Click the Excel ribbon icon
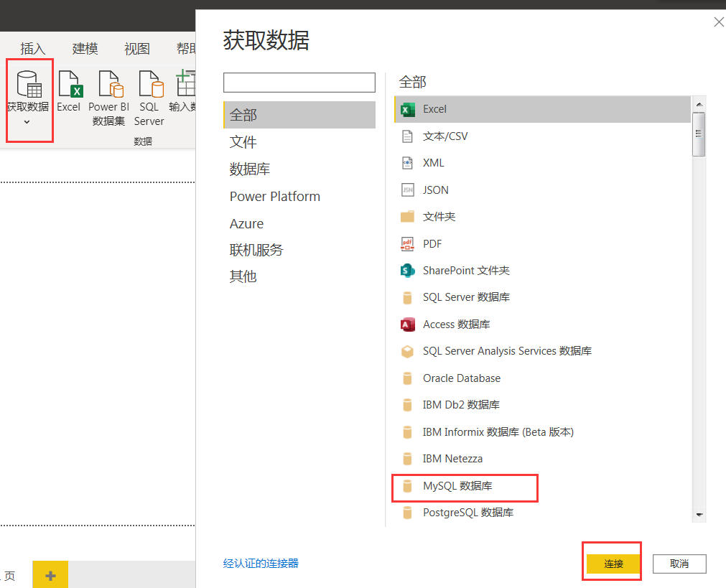This screenshot has width=726, height=588. click(x=70, y=84)
